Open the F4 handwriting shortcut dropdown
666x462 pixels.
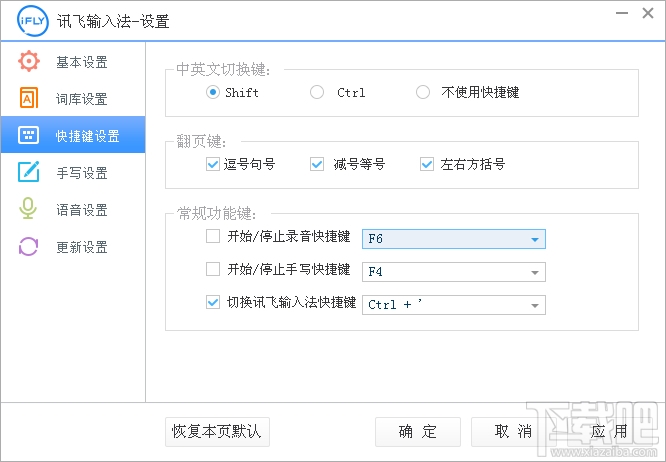454,272
